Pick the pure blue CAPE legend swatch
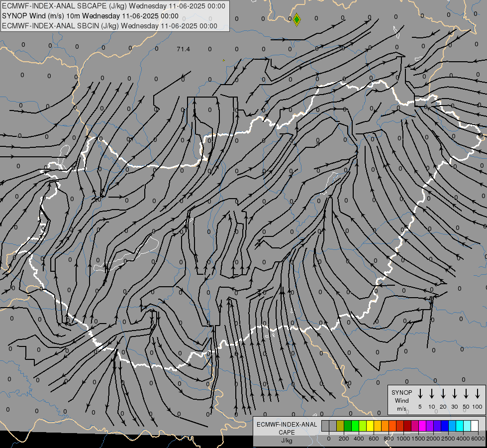This screenshot has width=487, height=448. [x=445, y=426]
